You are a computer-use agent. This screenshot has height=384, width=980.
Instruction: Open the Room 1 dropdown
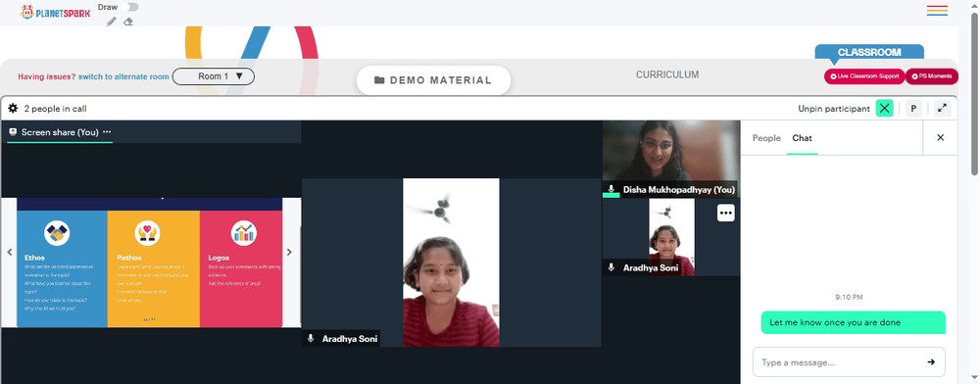click(213, 76)
